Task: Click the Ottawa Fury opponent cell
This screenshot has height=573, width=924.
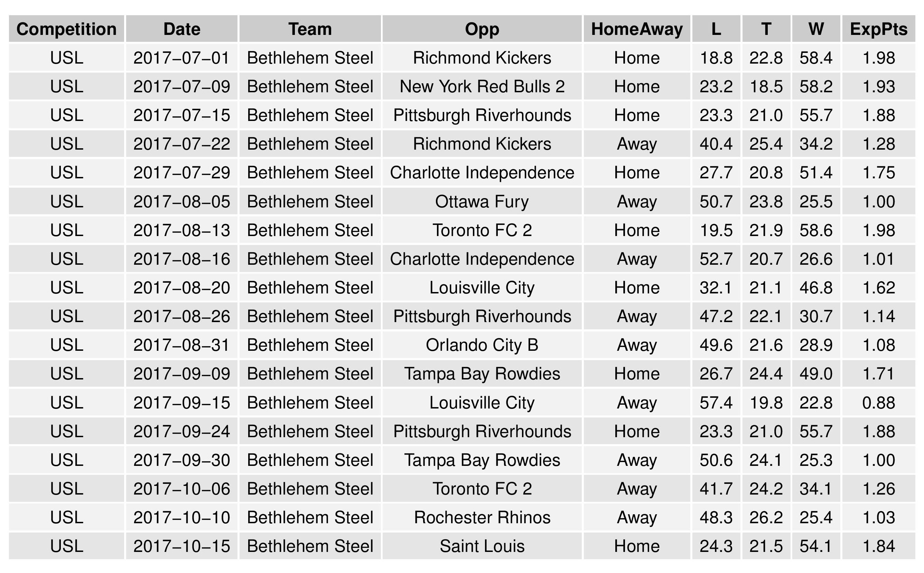Action: (x=482, y=201)
